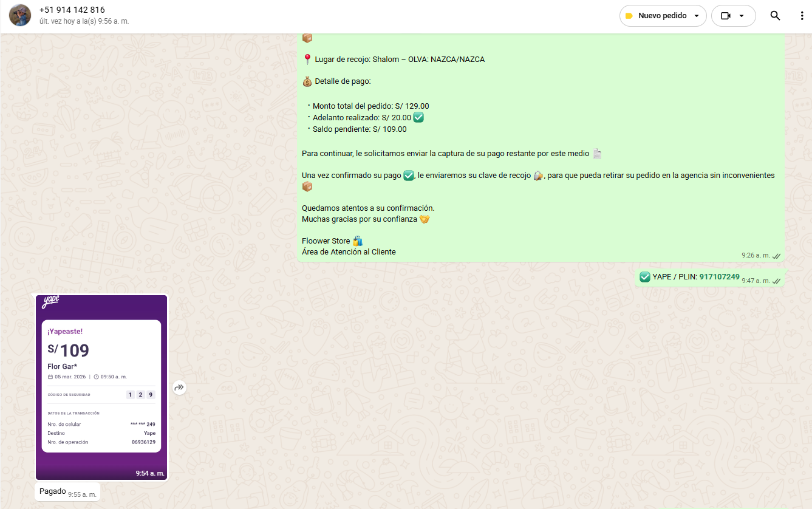Viewport: 812px width, 509px height.
Task: Click money bag emoji beside Detalle de pago
Action: 307,81
